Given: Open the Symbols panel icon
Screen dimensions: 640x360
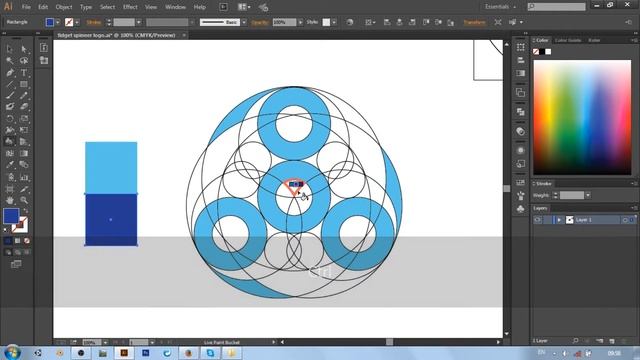Looking at the screenshot, I should pos(520,209).
